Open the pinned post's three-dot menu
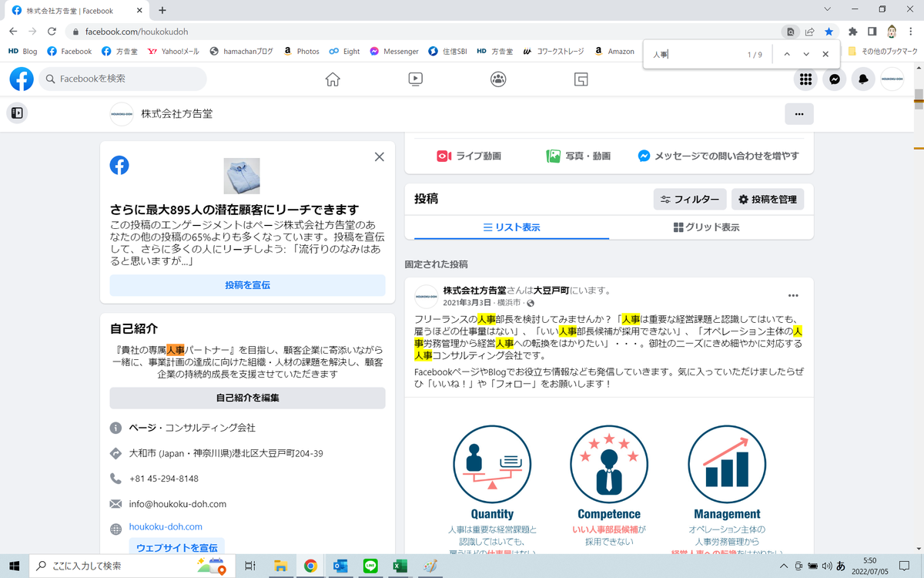The height and width of the screenshot is (578, 924). (x=793, y=296)
